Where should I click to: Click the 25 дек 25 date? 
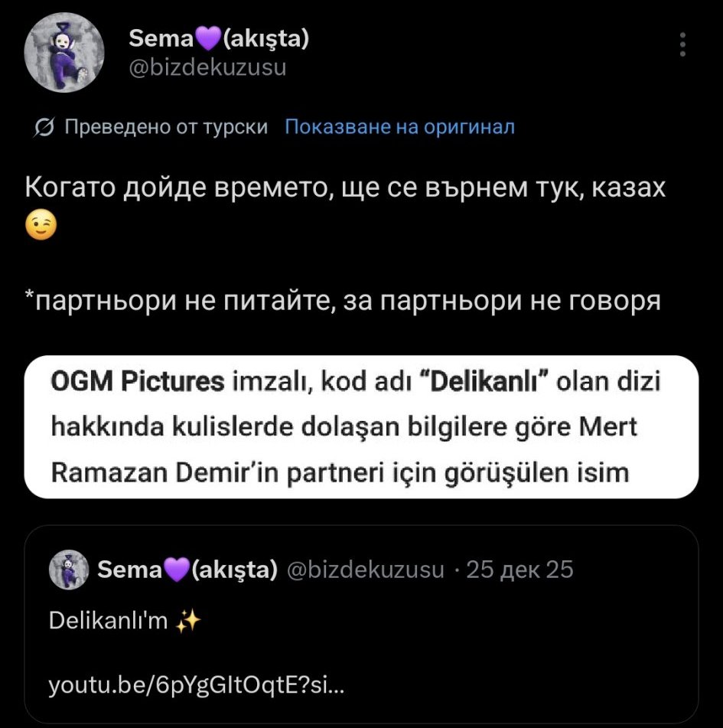point(519,570)
